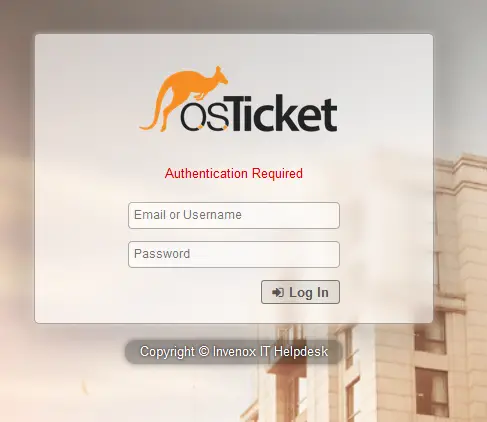
Task: Focus the Email or Username field
Action: point(234,215)
